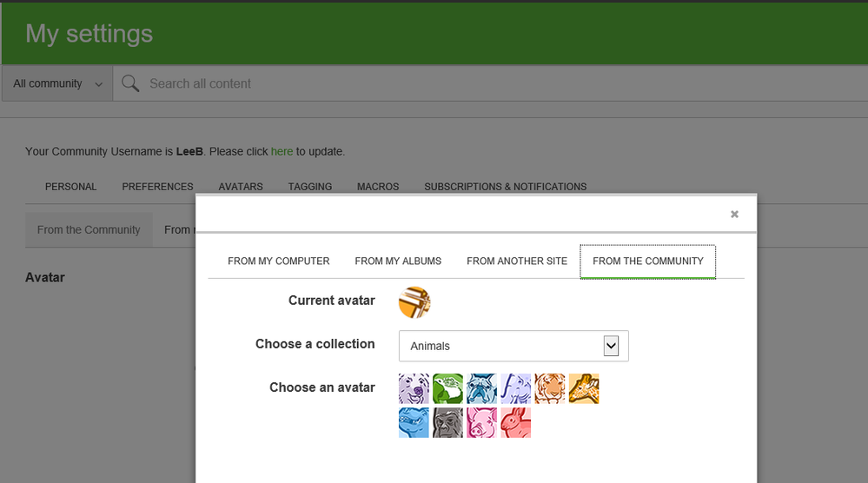Open the Tagging settings tab
Image resolution: width=868 pixels, height=483 pixels.
310,187
